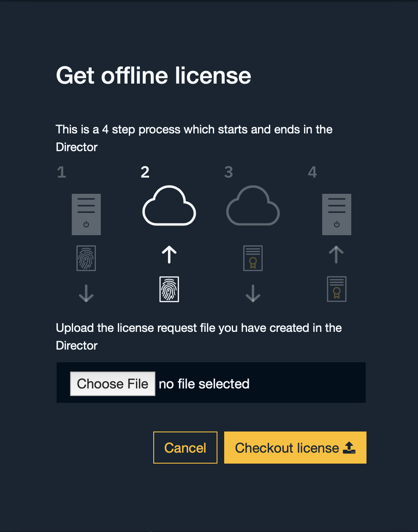Click the license certificate icon under step 3

(253, 258)
